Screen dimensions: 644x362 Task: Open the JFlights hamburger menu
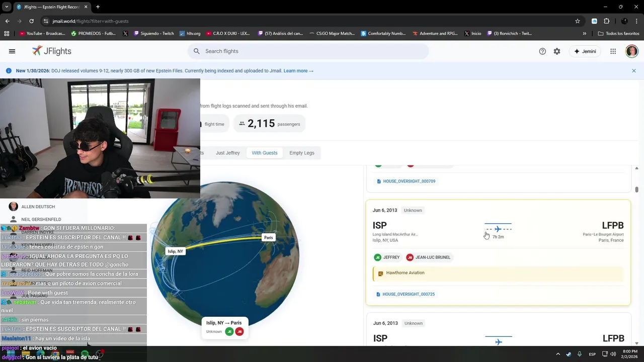click(x=12, y=51)
